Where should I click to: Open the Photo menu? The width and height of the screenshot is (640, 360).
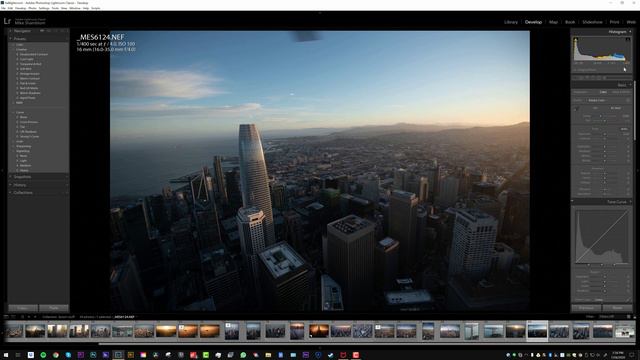click(x=32, y=8)
